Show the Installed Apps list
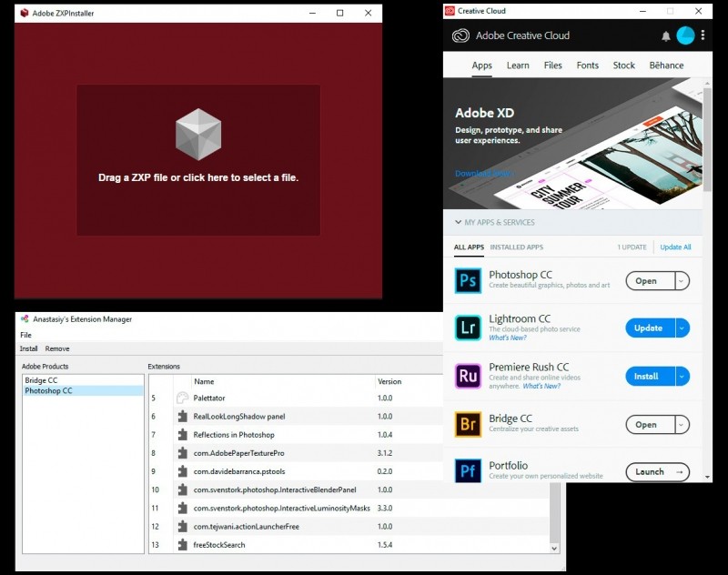This screenshot has width=728, height=575. point(516,247)
